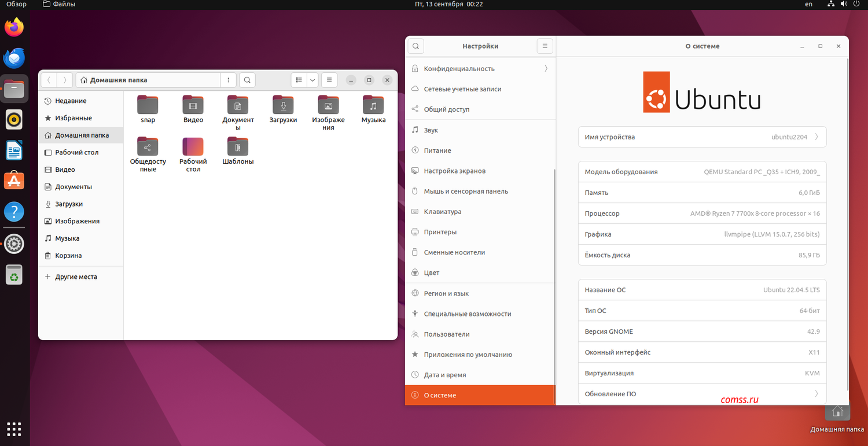Select Корзина in Files sidebar
Viewport: 868px width, 446px height.
81,256
